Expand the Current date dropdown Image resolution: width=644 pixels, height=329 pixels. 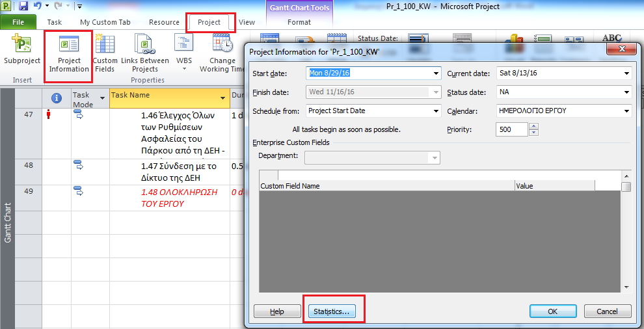626,73
